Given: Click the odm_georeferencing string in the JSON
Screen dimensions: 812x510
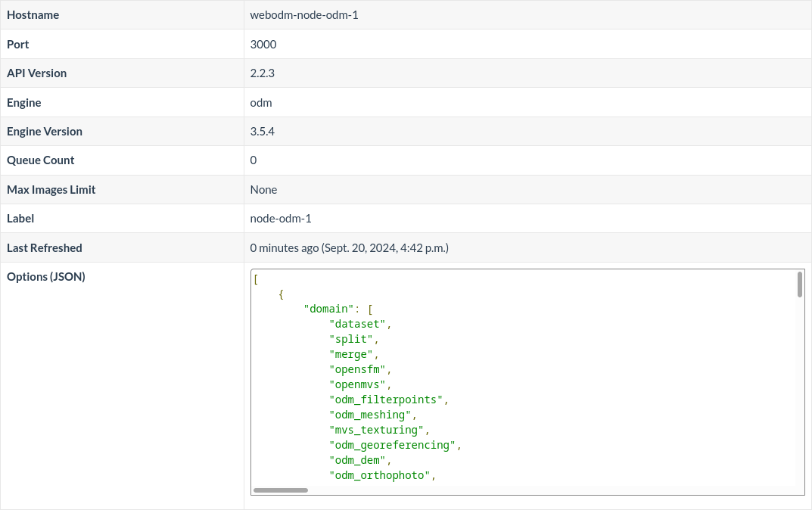Looking at the screenshot, I should [392, 445].
